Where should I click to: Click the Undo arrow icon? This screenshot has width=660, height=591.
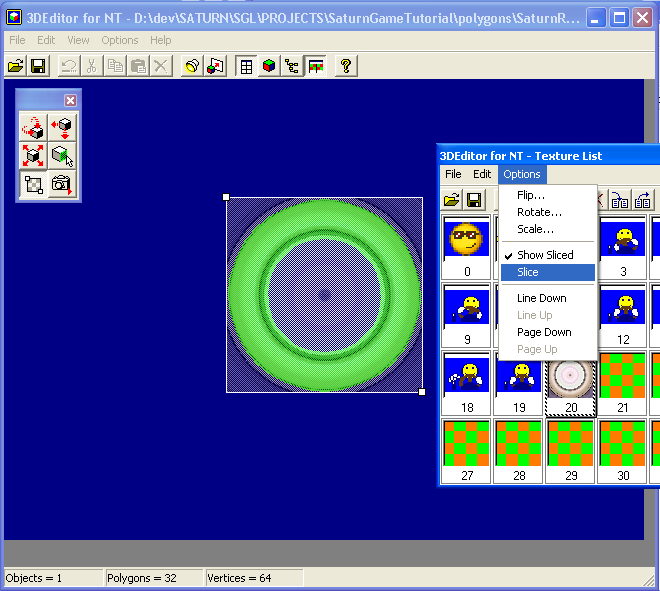69,66
